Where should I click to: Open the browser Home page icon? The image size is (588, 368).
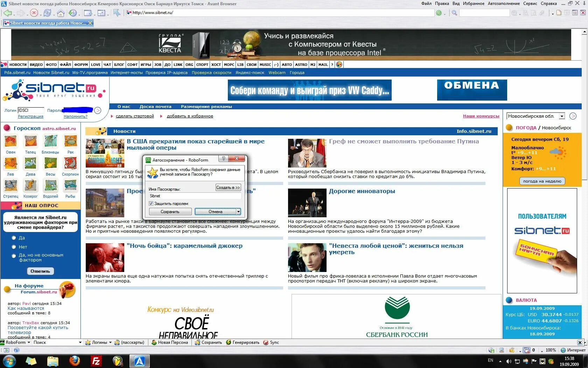pos(61,13)
